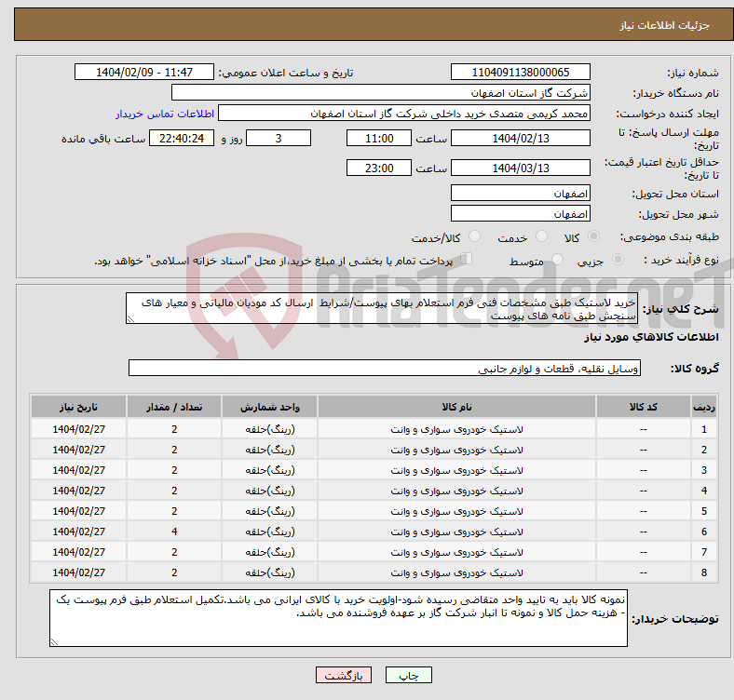Click item name in row 7
Screen dimensions: 734x700
click(x=456, y=552)
